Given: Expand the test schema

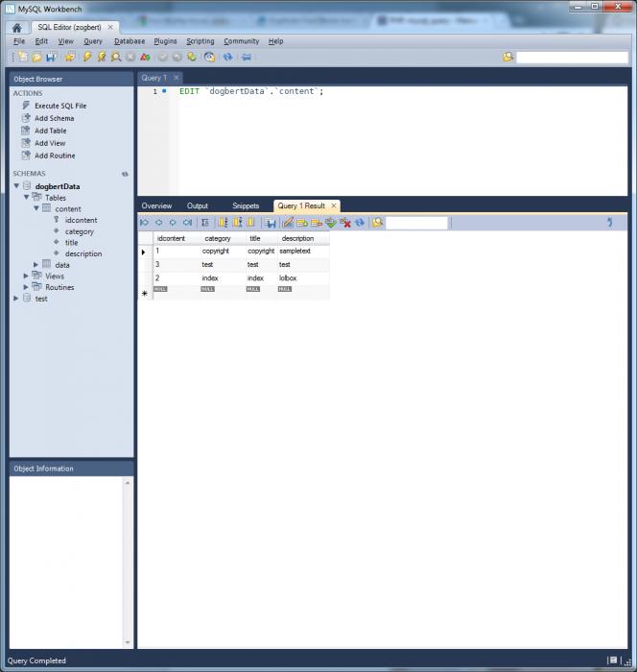Looking at the screenshot, I should click(16, 298).
